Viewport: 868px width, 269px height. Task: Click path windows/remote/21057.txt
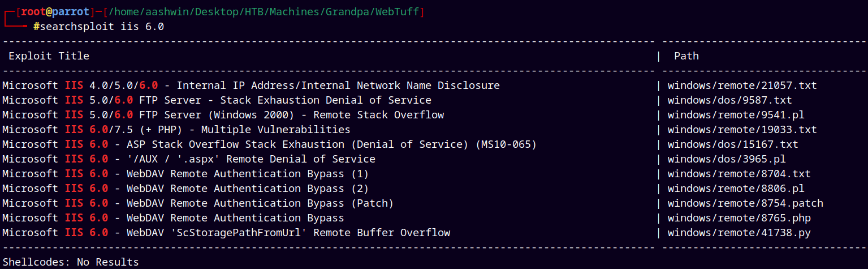[742, 86]
